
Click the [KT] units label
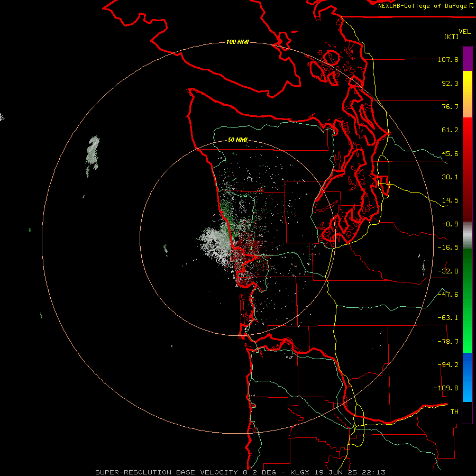(452, 36)
